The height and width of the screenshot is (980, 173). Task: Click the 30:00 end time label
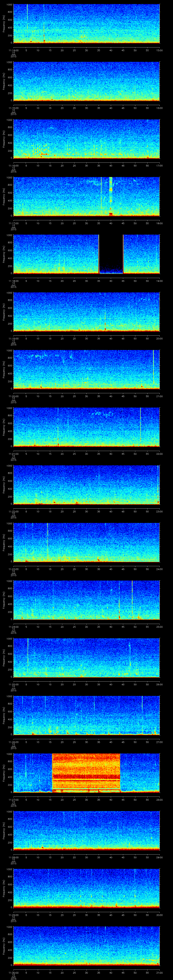pos(160,915)
